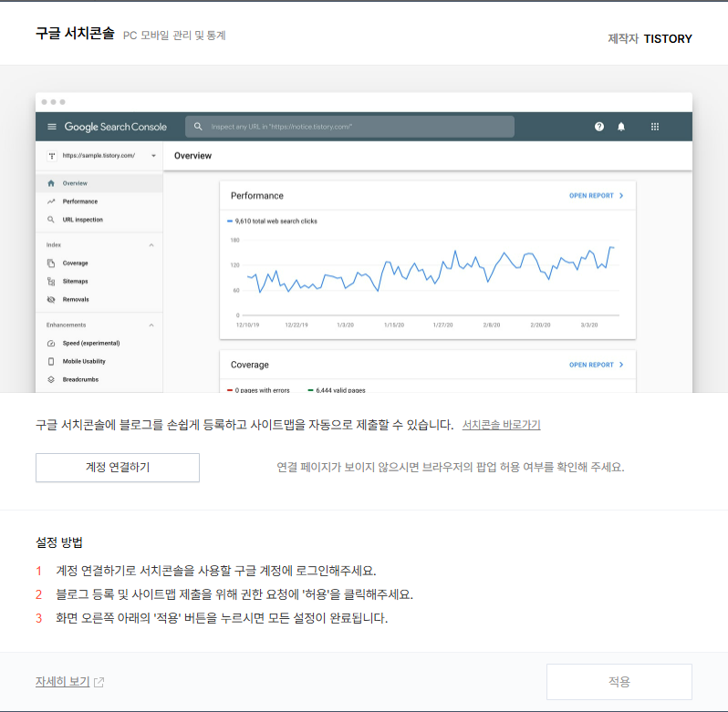
Task: Select Speed (experimental) in the sidebar
Action: coord(91,344)
